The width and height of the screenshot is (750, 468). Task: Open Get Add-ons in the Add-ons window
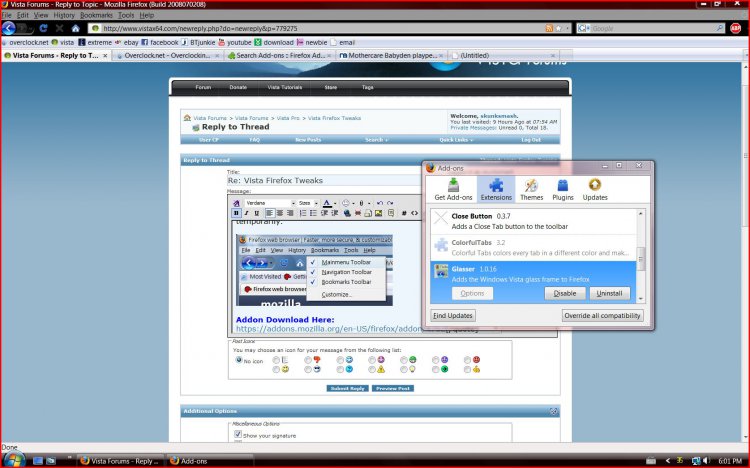point(453,189)
